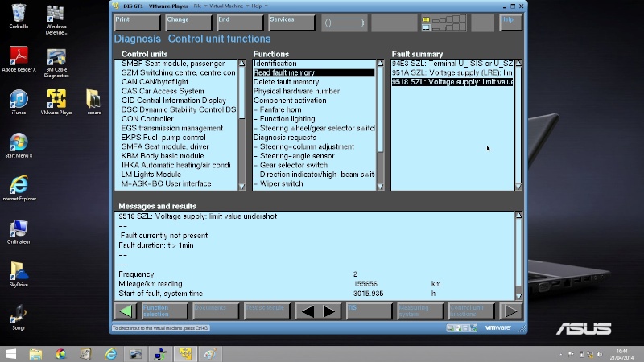This screenshot has width=644, height=362.
Task: Open Songr desktop icon
Action: tap(19, 317)
